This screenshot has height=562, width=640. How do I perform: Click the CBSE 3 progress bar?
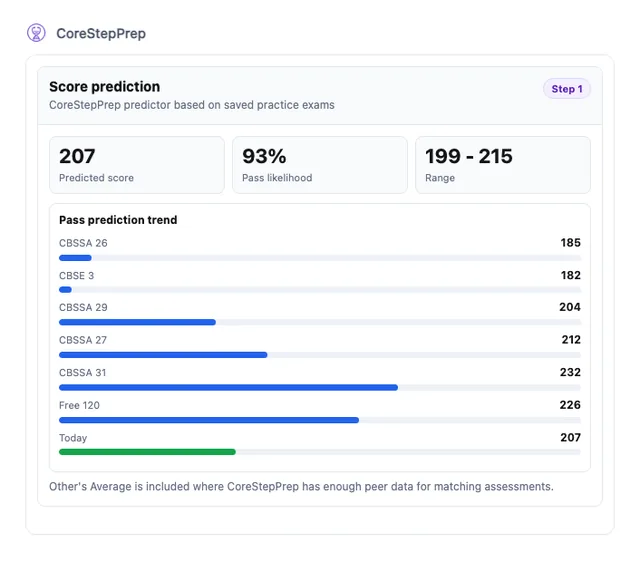click(320, 290)
